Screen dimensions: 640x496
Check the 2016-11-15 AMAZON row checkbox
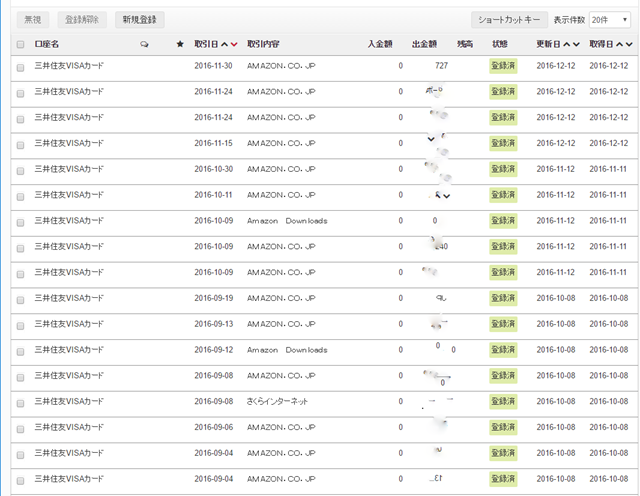tap(20, 145)
